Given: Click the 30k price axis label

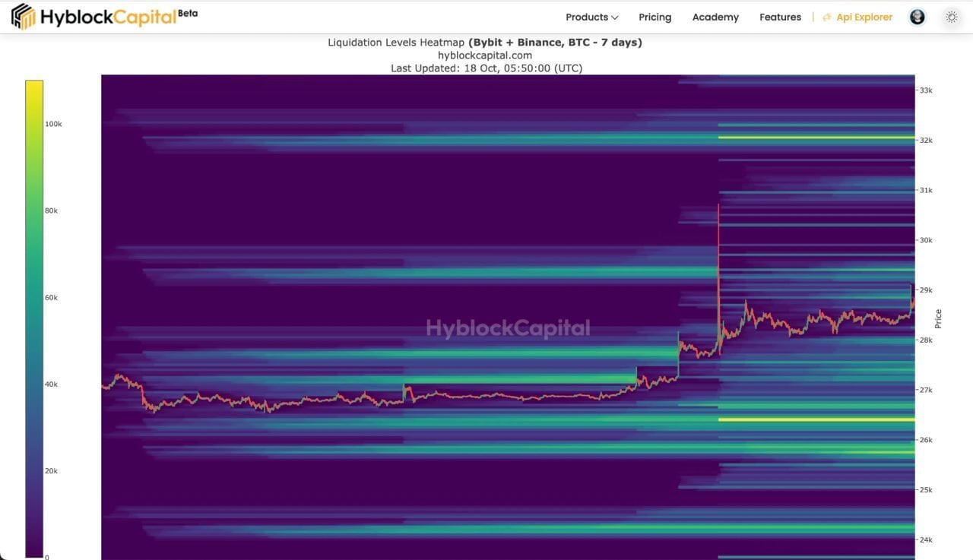Looking at the screenshot, I should click(926, 240).
